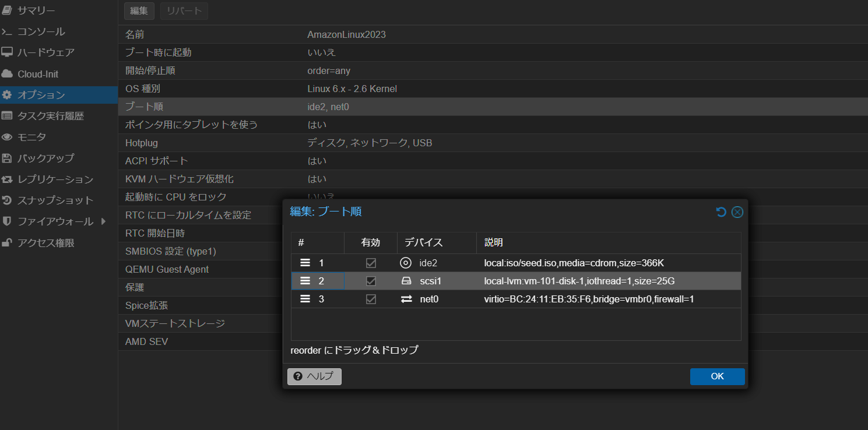
Task: Expand the ファイアウォール submenu arrow
Action: [103, 221]
